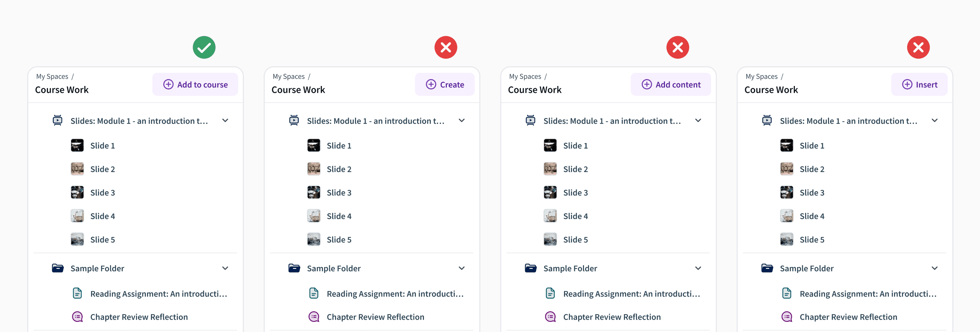This screenshot has height=332, width=980.
Task: Click the presentation icon beside Slides: Module 1
Action: [x=57, y=120]
